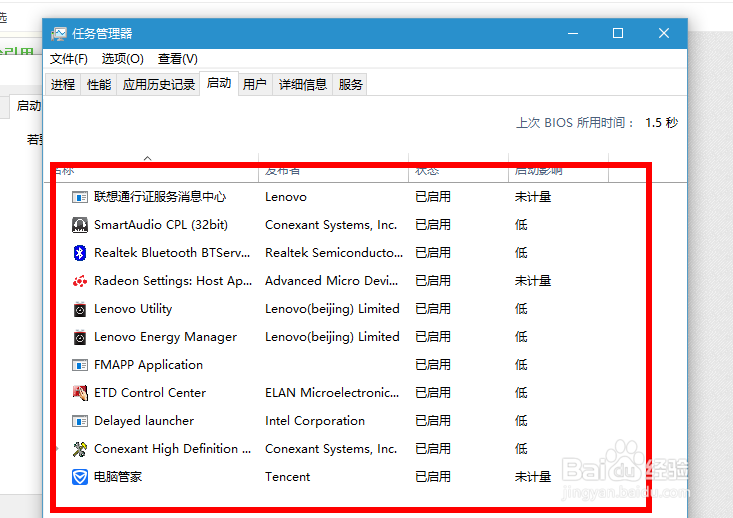The height and width of the screenshot is (518, 733).
Task: Maximize the Task Manager window
Action: [x=618, y=34]
